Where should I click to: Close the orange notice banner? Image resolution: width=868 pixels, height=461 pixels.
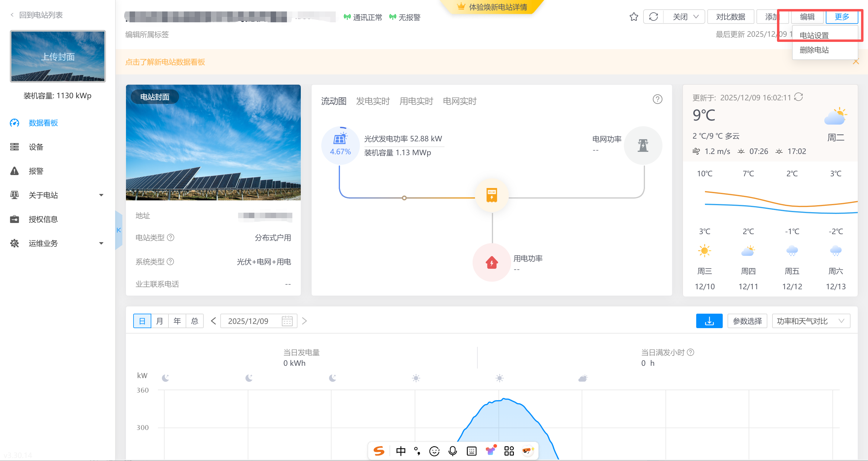[x=856, y=62]
